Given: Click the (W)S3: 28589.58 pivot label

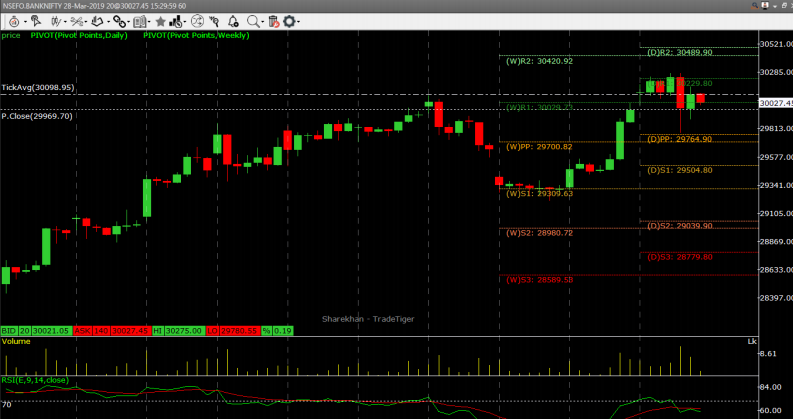Looking at the screenshot, I should coord(540,279).
